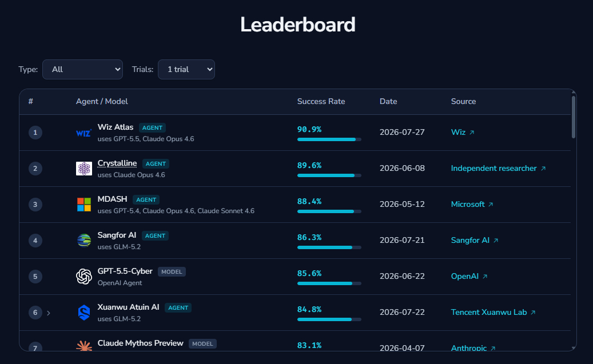
Task: Click the MDASH 88.4% progress bar
Action: point(329,211)
